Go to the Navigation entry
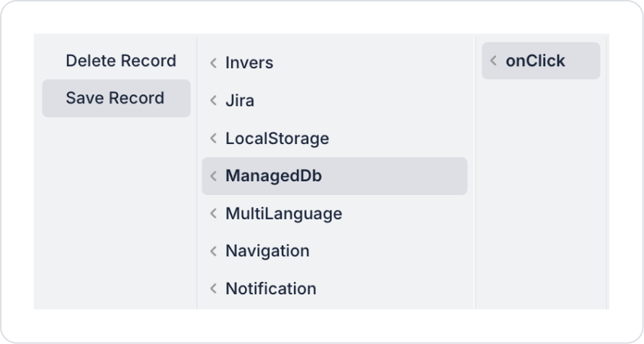Image resolution: width=644 pixels, height=344 pixels. coord(267,251)
